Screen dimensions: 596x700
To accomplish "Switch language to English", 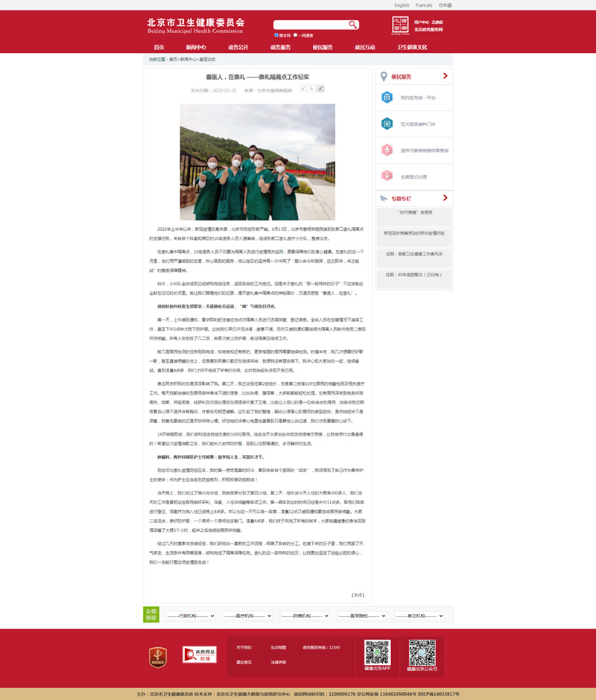I will [402, 5].
